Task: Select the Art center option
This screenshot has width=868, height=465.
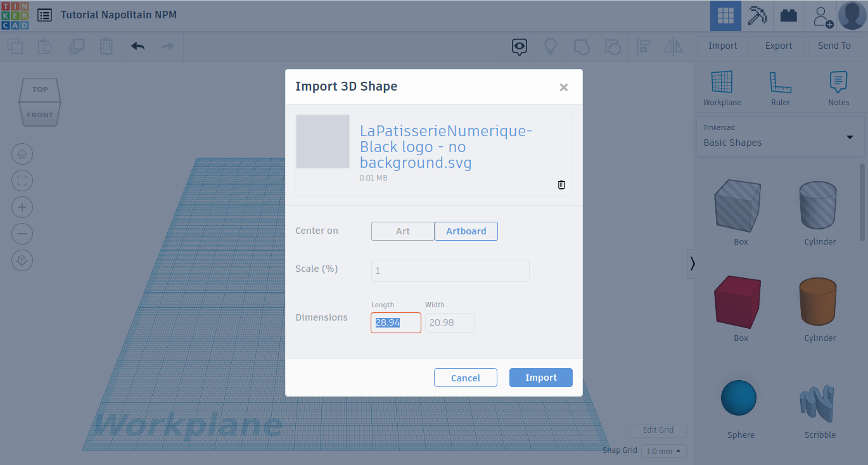Action: click(403, 231)
